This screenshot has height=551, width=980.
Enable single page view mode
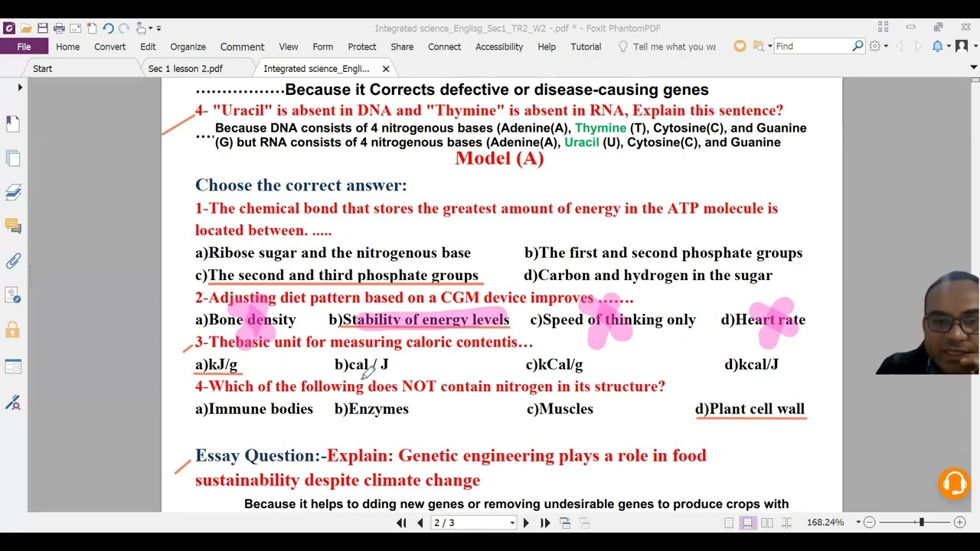(x=729, y=523)
